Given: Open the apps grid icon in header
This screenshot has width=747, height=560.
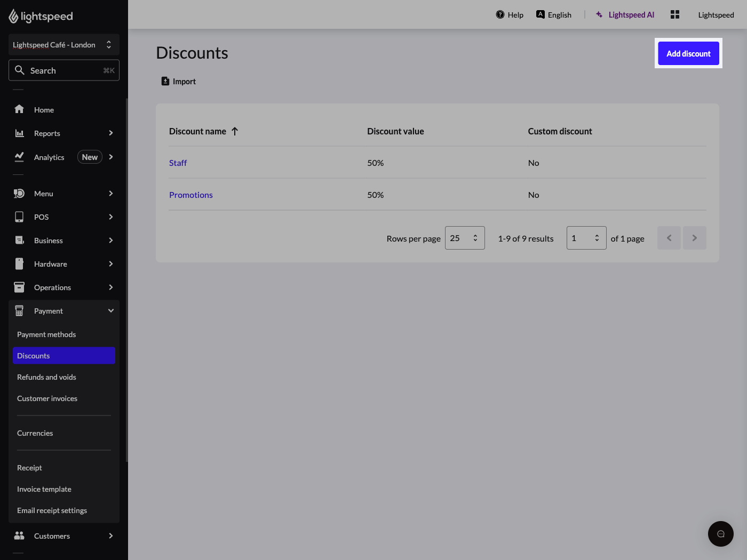Looking at the screenshot, I should click(674, 14).
